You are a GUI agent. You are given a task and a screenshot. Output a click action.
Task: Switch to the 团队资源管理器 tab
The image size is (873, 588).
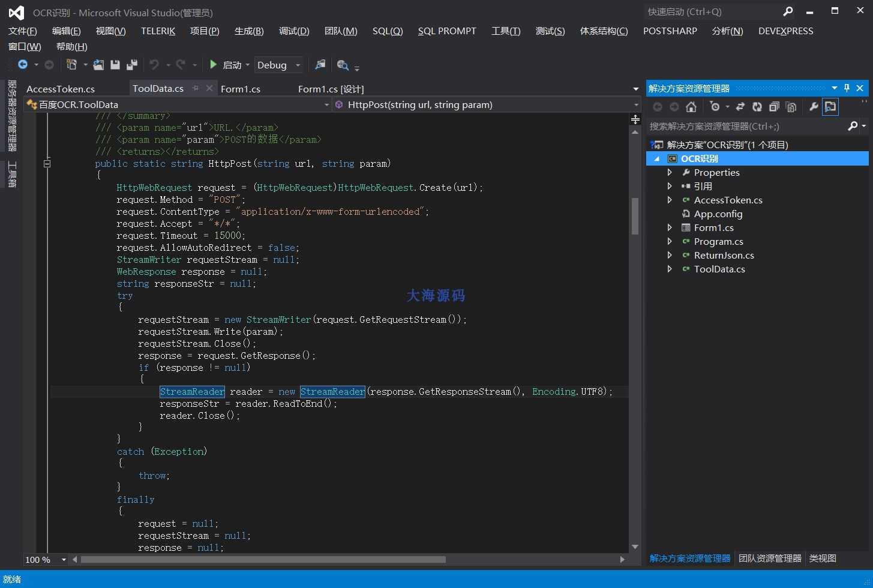tap(770, 559)
